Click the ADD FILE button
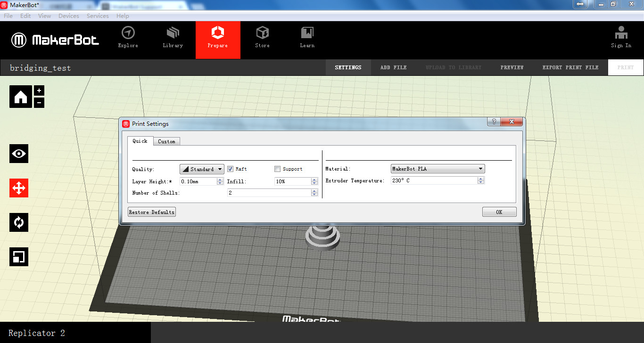The image size is (644, 343). [394, 67]
